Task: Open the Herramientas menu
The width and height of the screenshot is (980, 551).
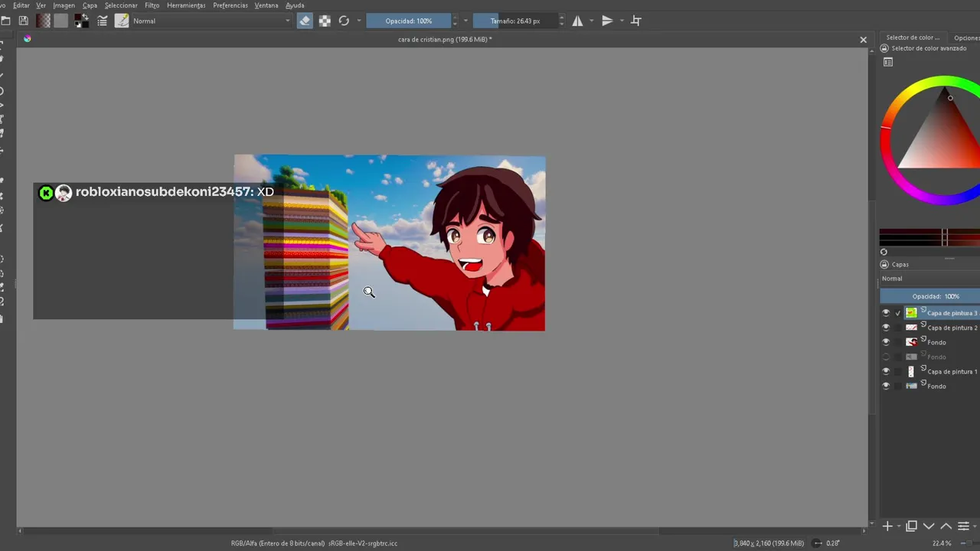Action: (186, 5)
